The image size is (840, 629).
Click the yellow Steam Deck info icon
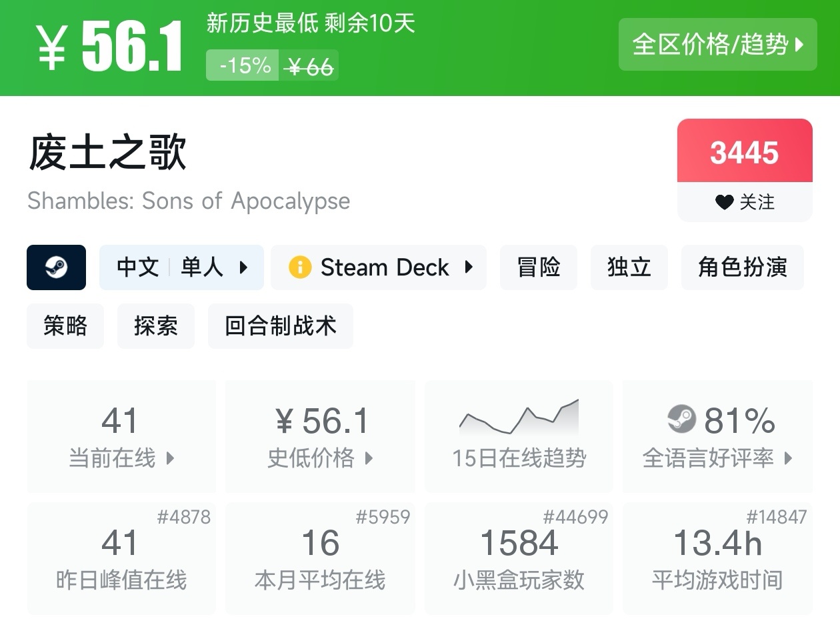[x=300, y=267]
